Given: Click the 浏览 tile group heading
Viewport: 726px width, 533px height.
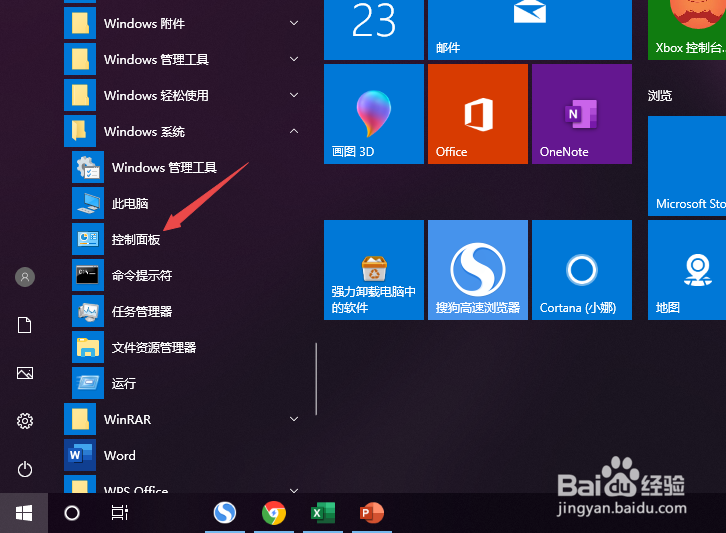Looking at the screenshot, I should coord(660,95).
